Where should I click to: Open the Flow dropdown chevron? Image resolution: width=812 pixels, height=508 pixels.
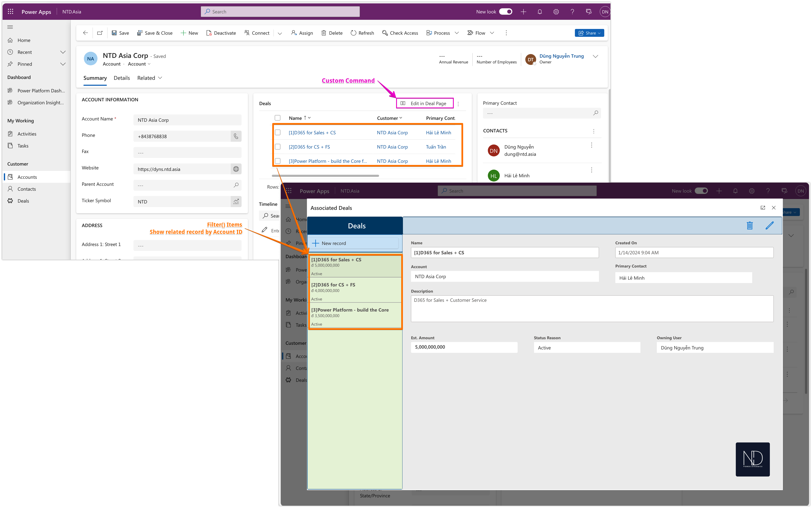click(492, 33)
